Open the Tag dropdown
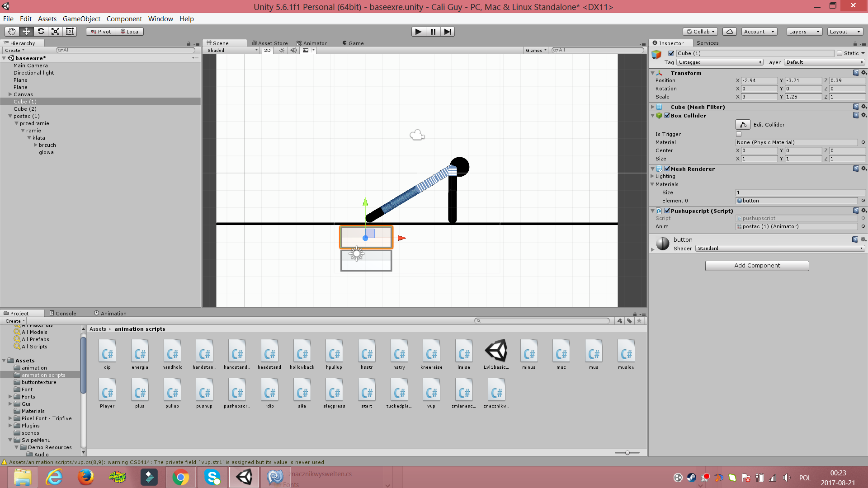 pyautogui.click(x=720, y=62)
